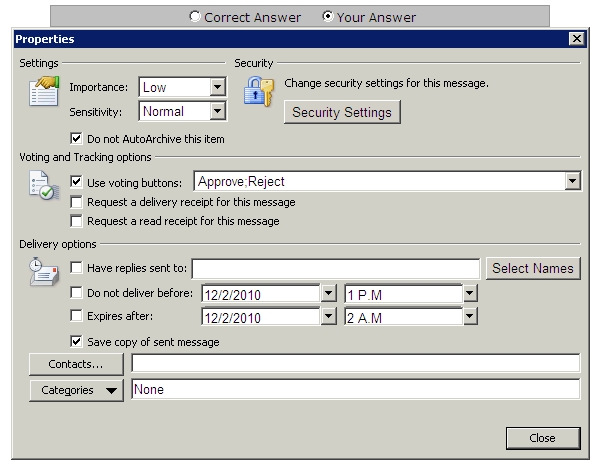Click the 'Delivery options' heading
This screenshot has height=469, width=604.
(58, 244)
